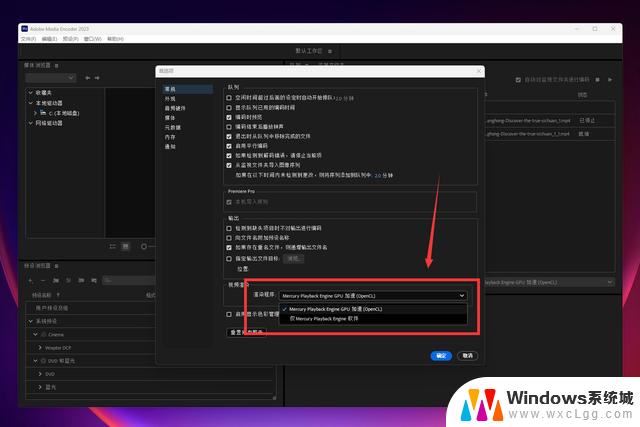Click the create new preset plus icon
640x427 pixels.
coord(30,280)
